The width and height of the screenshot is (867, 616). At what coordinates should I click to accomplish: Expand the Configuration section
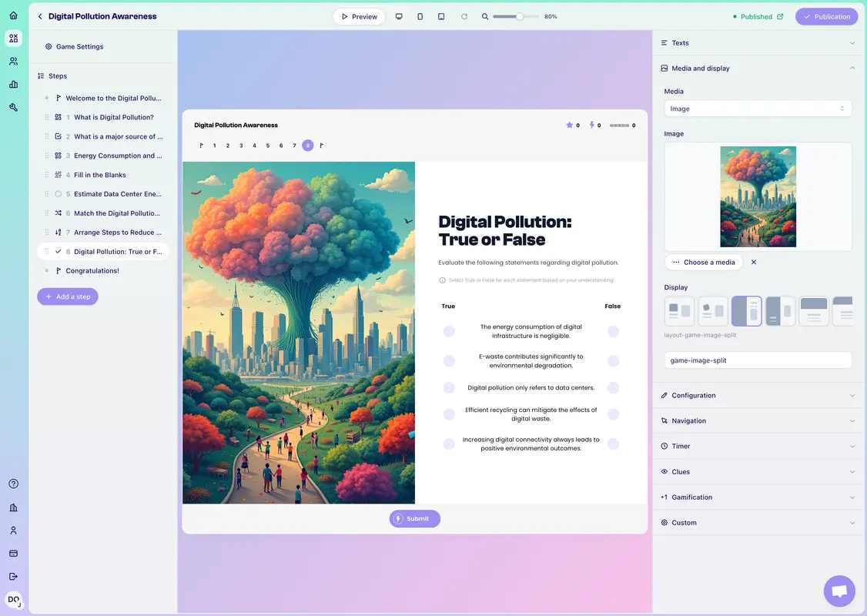[x=757, y=395]
